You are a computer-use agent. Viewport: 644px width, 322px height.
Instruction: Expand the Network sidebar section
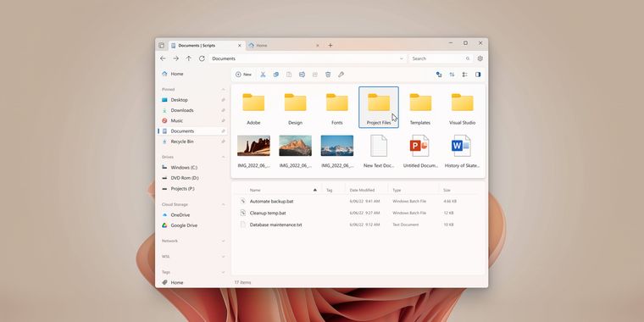click(224, 241)
